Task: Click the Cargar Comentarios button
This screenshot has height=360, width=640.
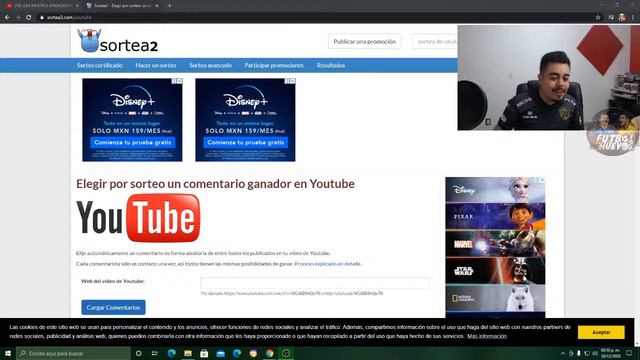Action: 113,307
